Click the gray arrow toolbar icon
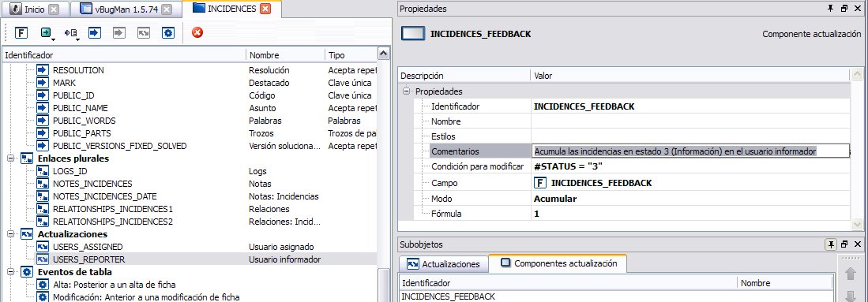This screenshot has height=302, width=868. click(119, 32)
